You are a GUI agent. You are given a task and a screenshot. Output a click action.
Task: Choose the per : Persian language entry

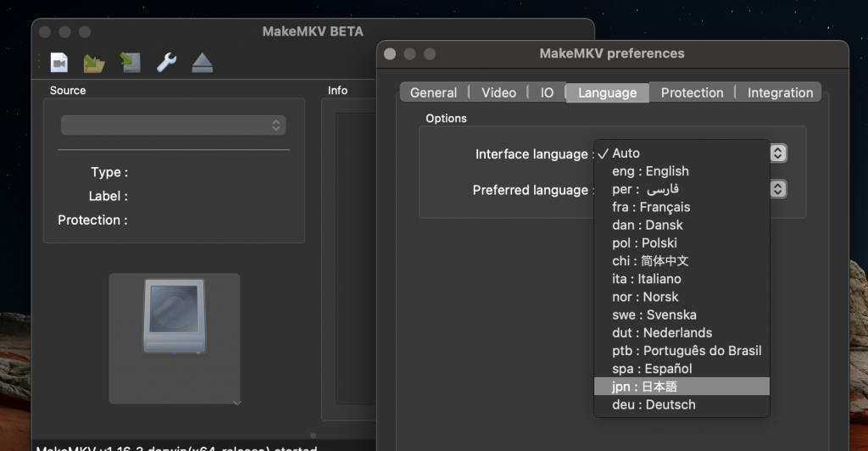pyautogui.click(x=682, y=189)
